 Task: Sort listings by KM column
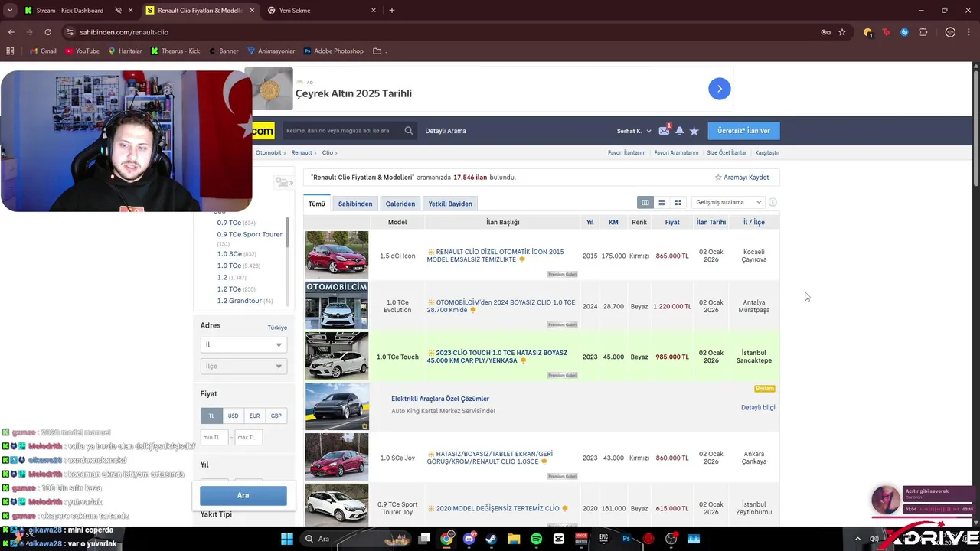click(613, 222)
